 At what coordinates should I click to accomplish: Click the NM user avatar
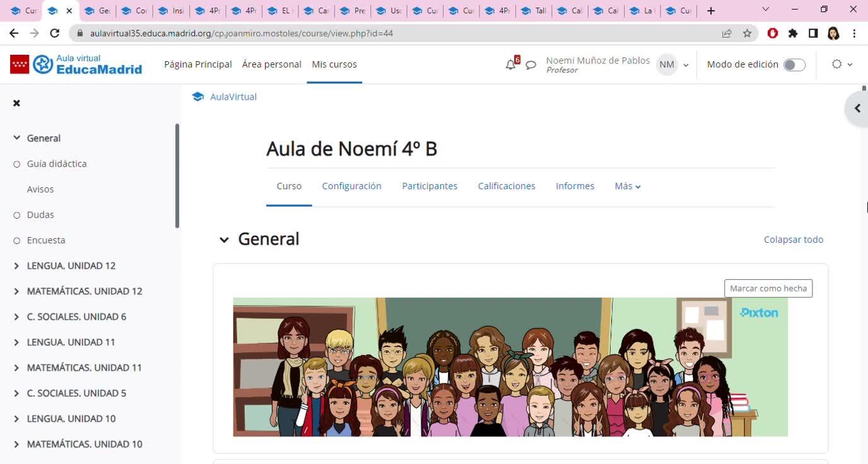click(667, 64)
